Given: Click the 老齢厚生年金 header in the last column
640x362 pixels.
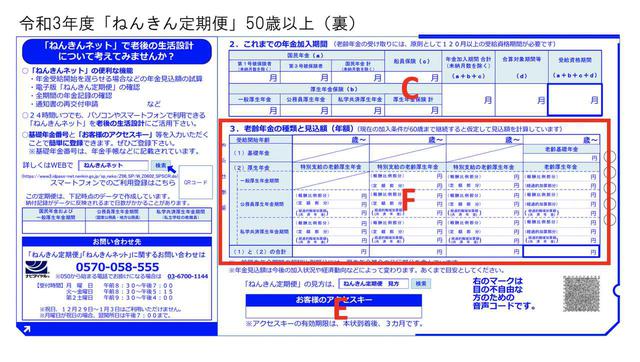Looking at the screenshot, I should click(x=561, y=167).
